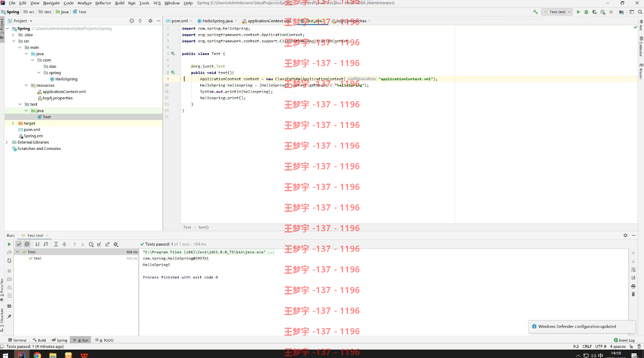644x358 pixels.
Task: Pin the Run tab with the pin icon
Action: 9,316
